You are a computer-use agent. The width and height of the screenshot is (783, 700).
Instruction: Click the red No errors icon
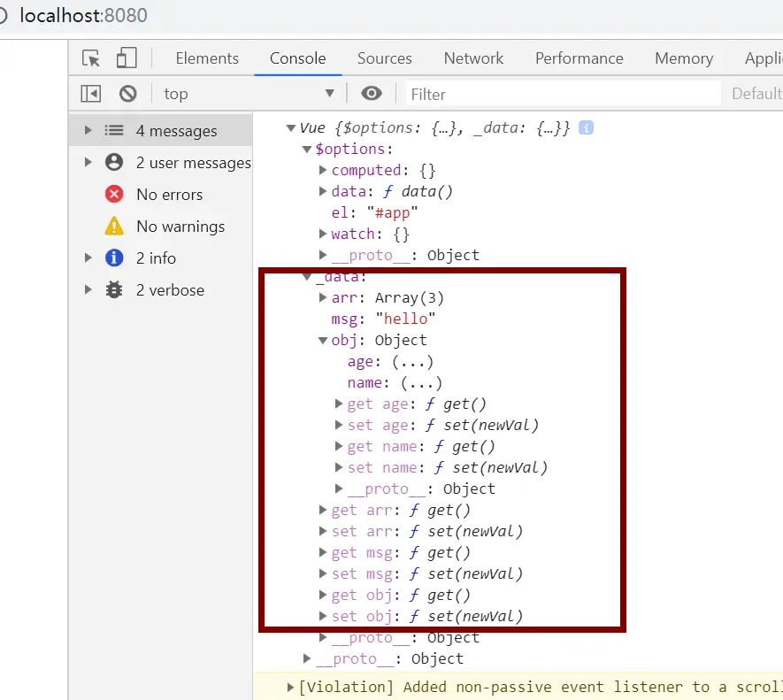tap(114, 195)
